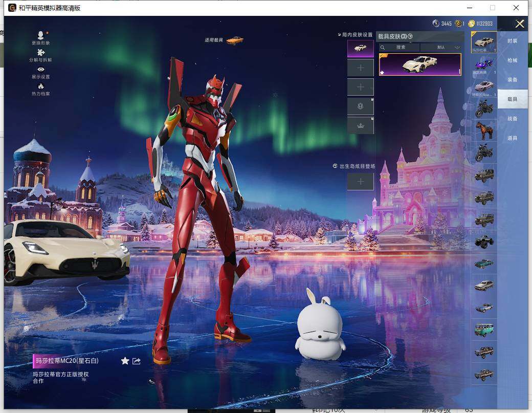Switch to the 道具 tab

pyautogui.click(x=513, y=138)
